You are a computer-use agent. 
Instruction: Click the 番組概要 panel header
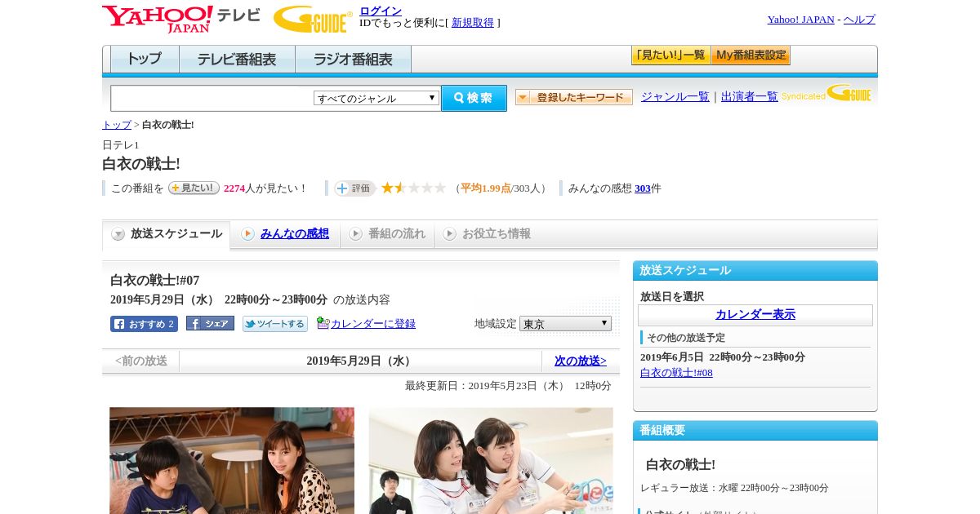[x=755, y=431]
